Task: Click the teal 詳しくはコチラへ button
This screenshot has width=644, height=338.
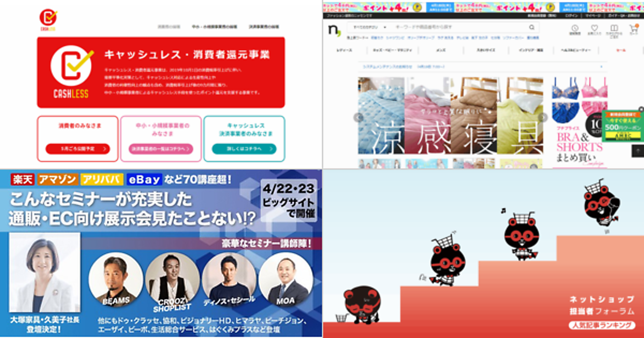Action: 244,149
